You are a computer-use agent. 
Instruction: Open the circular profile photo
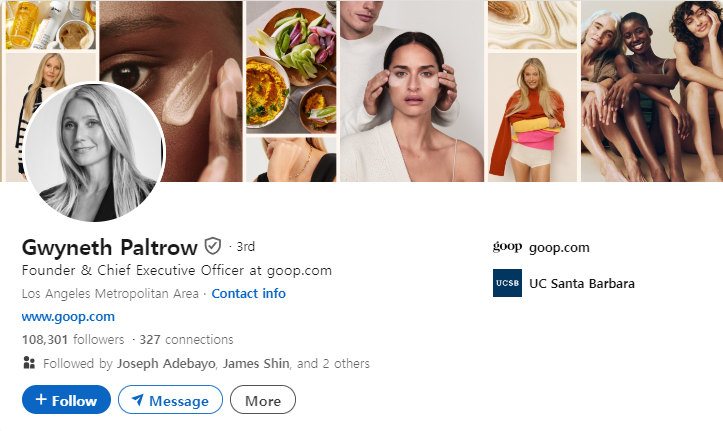pyautogui.click(x=95, y=152)
